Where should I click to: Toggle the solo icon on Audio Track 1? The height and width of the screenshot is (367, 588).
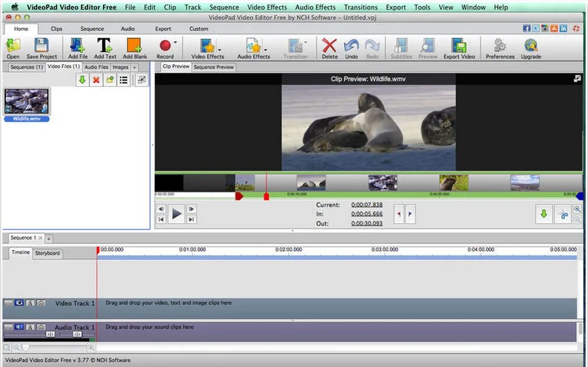pyautogui.click(x=30, y=327)
